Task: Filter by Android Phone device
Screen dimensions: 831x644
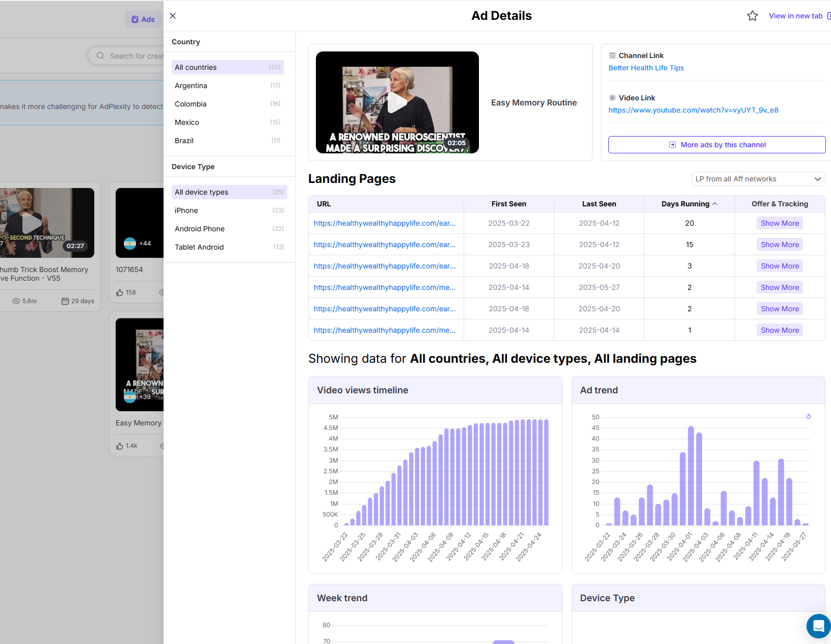Action: 229,229
